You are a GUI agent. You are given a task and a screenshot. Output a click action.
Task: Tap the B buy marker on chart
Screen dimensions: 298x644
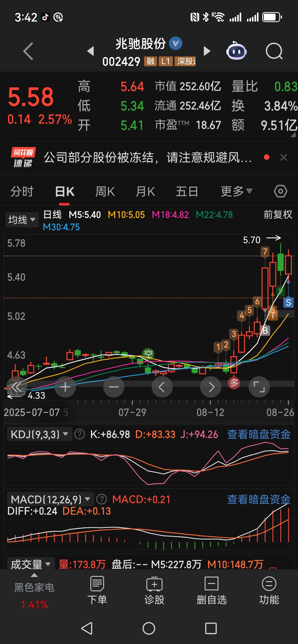(x=265, y=330)
